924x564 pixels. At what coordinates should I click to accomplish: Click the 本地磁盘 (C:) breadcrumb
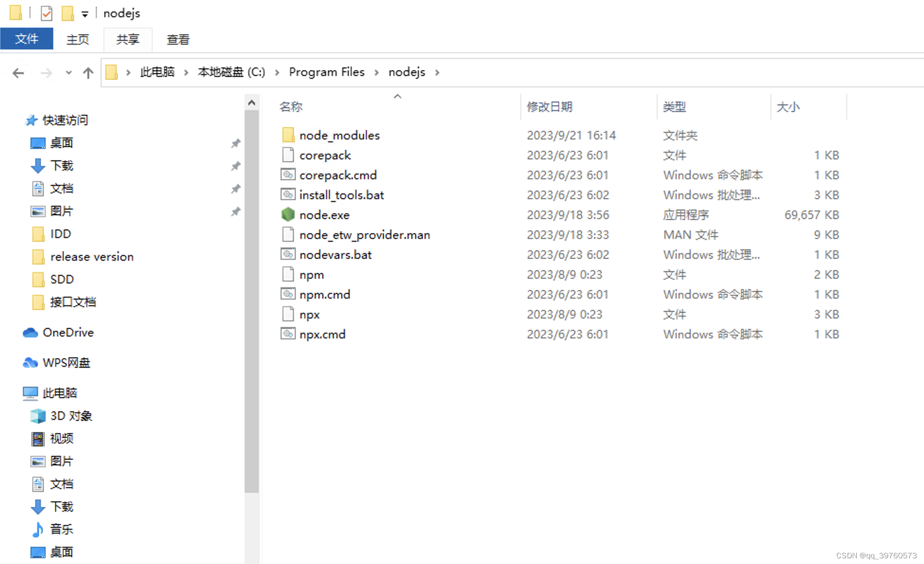231,72
